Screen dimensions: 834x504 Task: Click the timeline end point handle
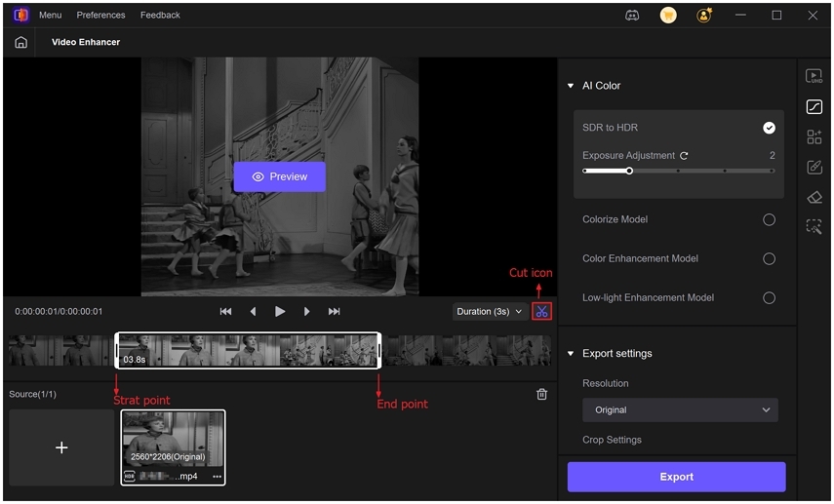(378, 350)
